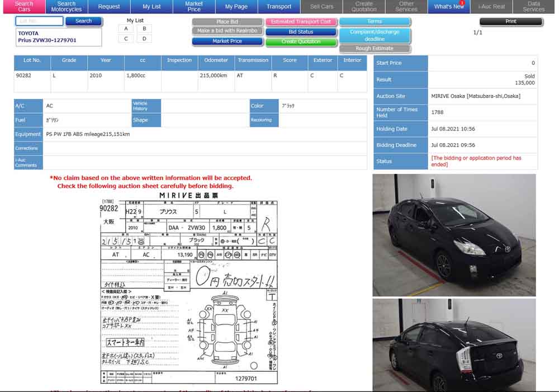
Task: Open What's New notifications
Action: pyautogui.click(x=449, y=6)
